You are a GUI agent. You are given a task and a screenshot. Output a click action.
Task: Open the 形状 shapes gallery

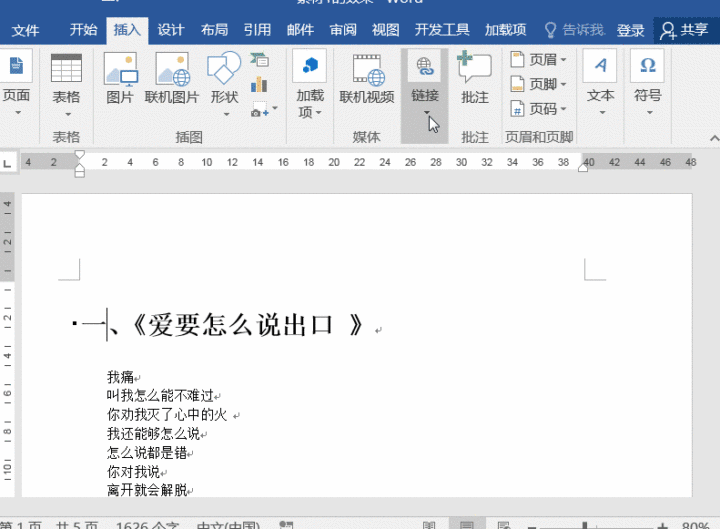point(224,68)
